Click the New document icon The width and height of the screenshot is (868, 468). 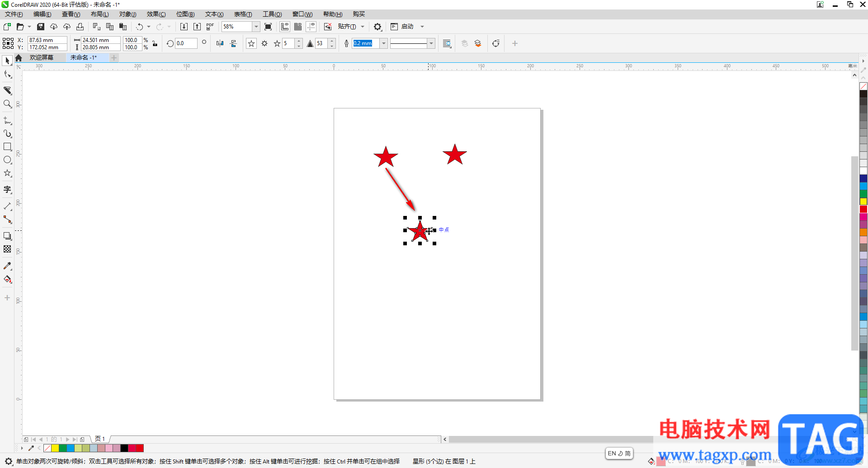(x=7, y=27)
